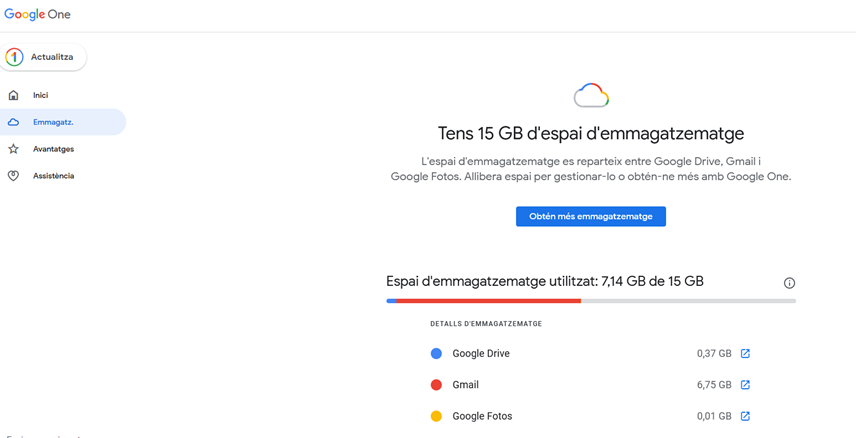Click the Inici home icon

click(x=13, y=95)
